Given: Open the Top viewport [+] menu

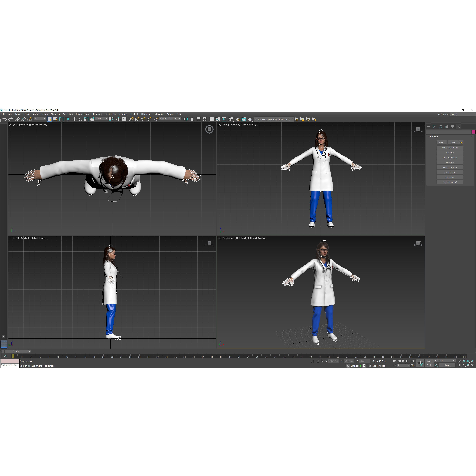Looking at the screenshot, I should [10, 125].
